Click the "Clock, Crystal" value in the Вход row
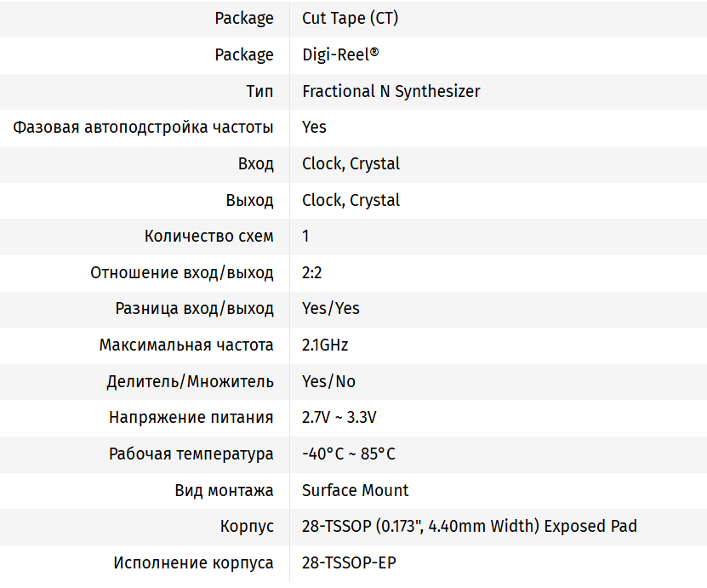The image size is (707, 588). [x=351, y=163]
